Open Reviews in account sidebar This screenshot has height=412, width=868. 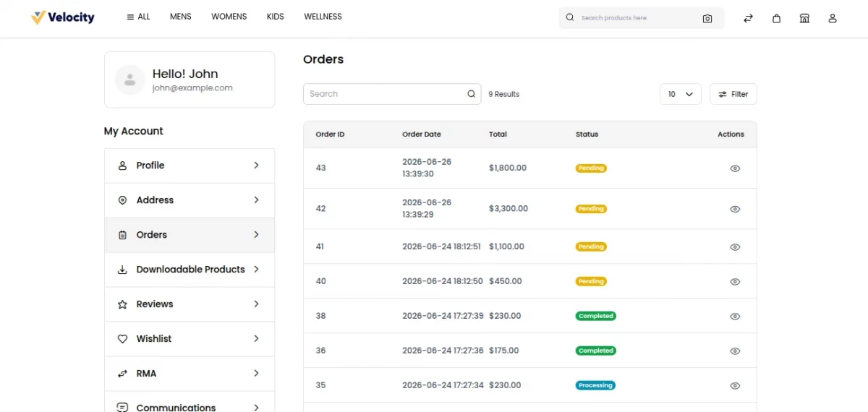click(190, 304)
